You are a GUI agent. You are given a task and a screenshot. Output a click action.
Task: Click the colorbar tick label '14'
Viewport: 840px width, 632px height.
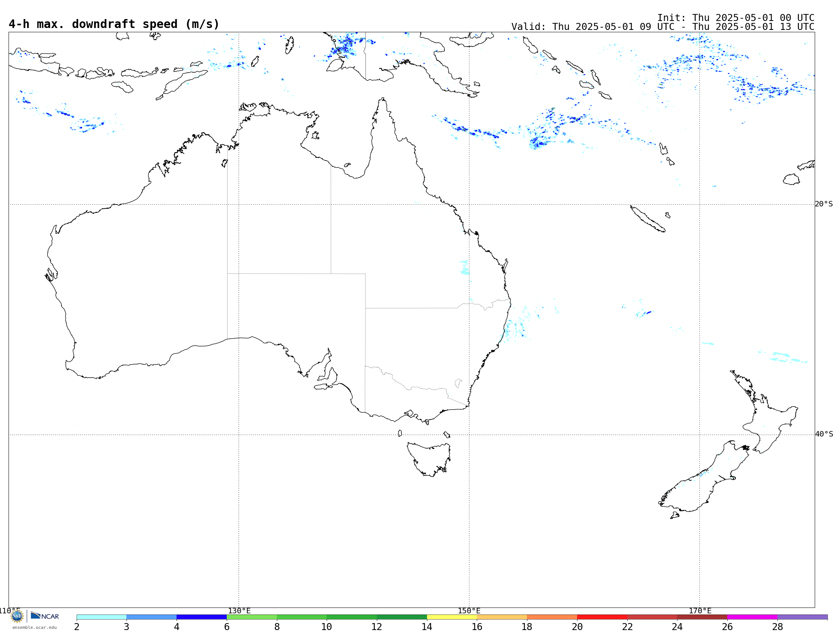pyautogui.click(x=427, y=627)
